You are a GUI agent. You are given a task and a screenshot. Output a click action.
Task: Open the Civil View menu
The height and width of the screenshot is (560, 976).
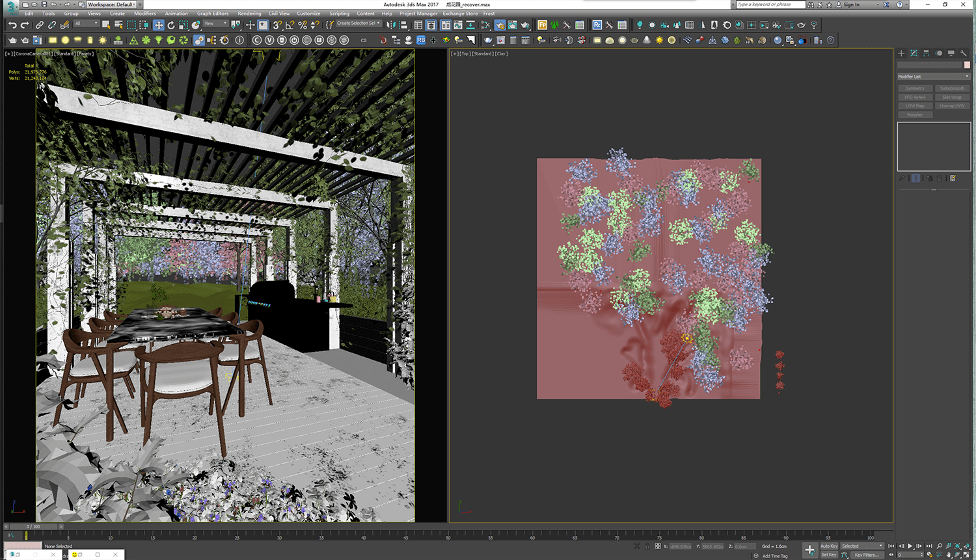click(279, 13)
